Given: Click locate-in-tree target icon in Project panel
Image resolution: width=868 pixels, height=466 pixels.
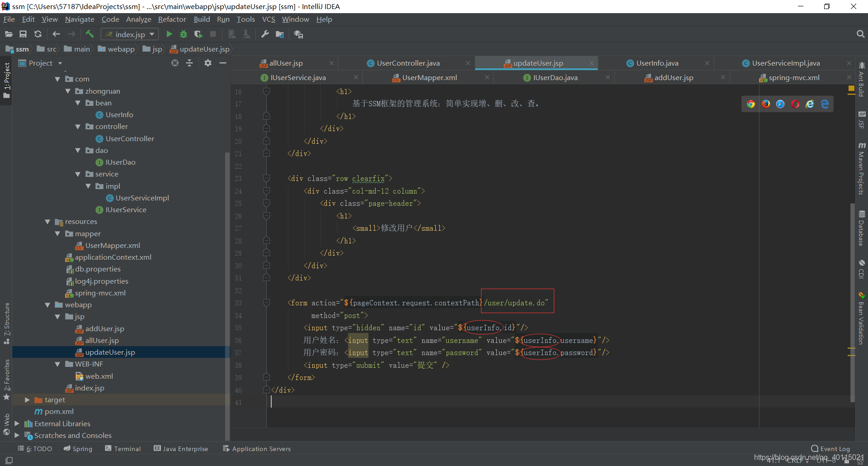Looking at the screenshot, I should pos(175,63).
